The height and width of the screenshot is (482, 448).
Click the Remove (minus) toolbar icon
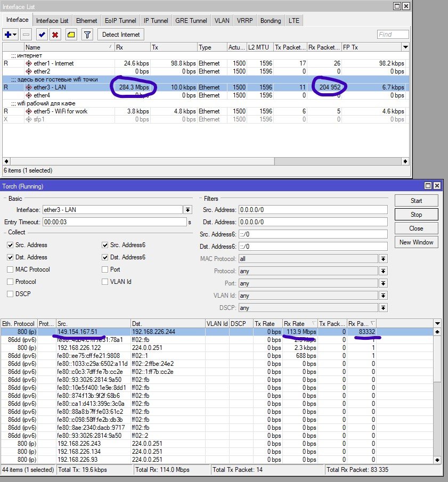tap(26, 35)
